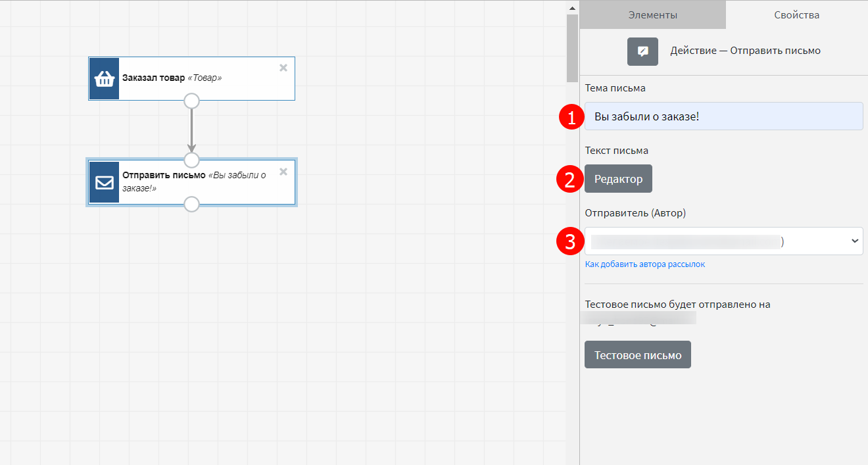The width and height of the screenshot is (868, 465).
Task: Click the action message icon in the properties header
Action: coord(642,51)
